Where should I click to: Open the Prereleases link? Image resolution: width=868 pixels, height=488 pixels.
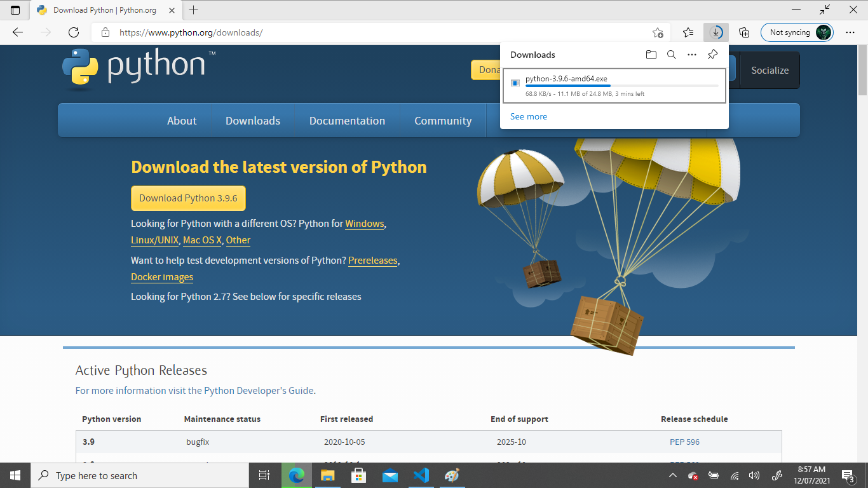click(372, 261)
